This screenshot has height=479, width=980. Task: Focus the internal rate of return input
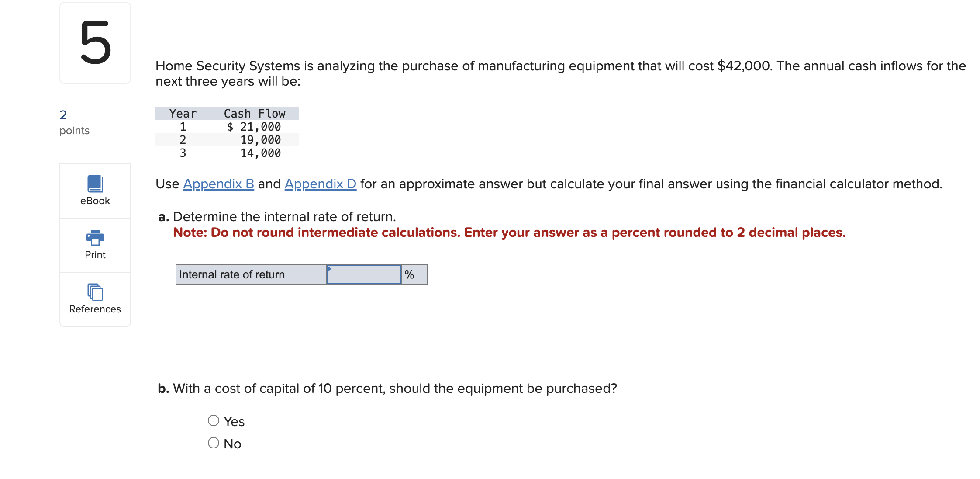click(363, 274)
